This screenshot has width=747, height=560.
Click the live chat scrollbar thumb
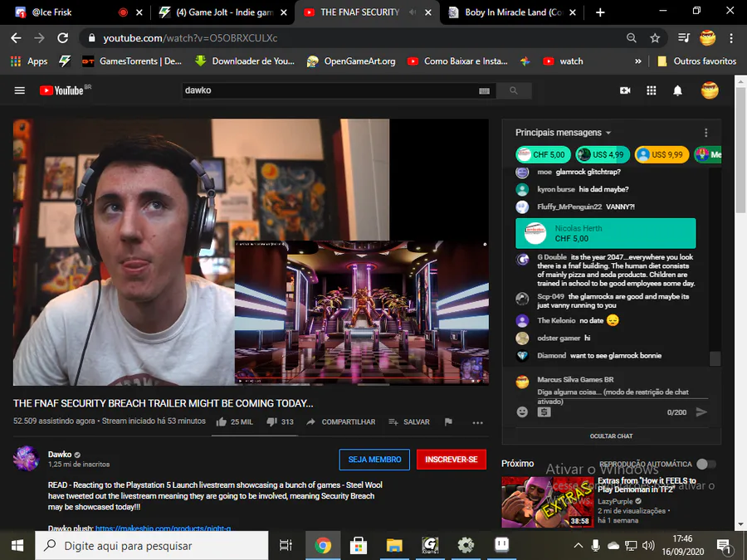(x=715, y=358)
